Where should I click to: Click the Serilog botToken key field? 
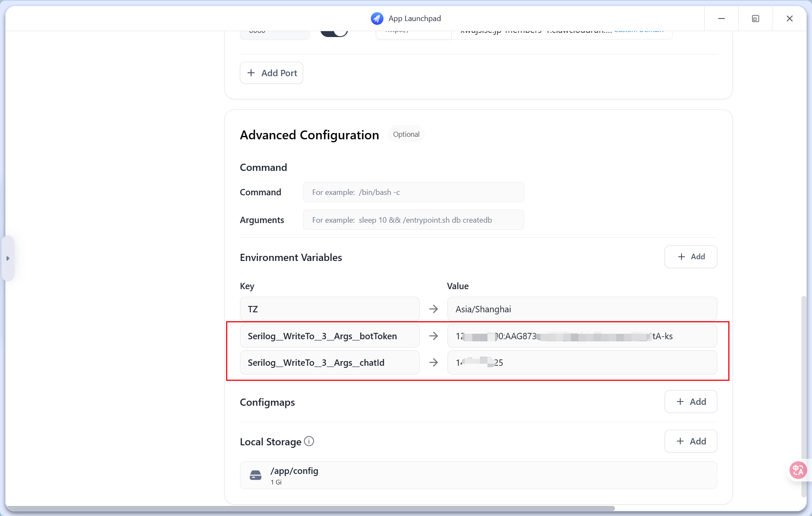[330, 336]
